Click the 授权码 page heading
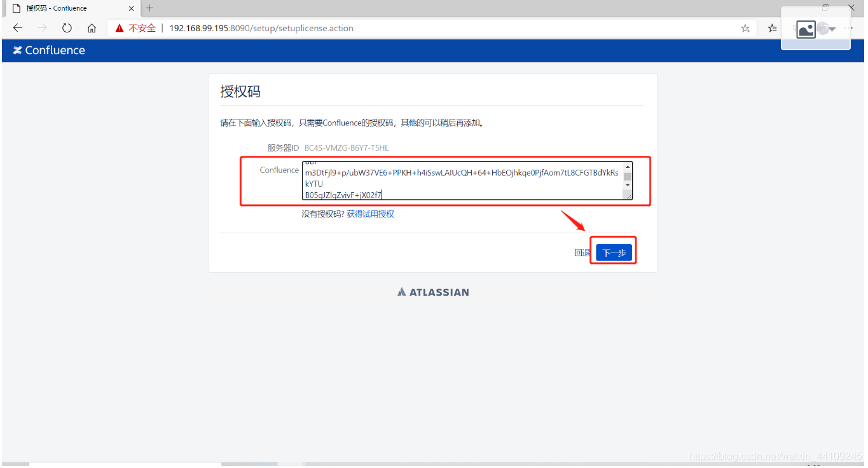 pos(240,92)
